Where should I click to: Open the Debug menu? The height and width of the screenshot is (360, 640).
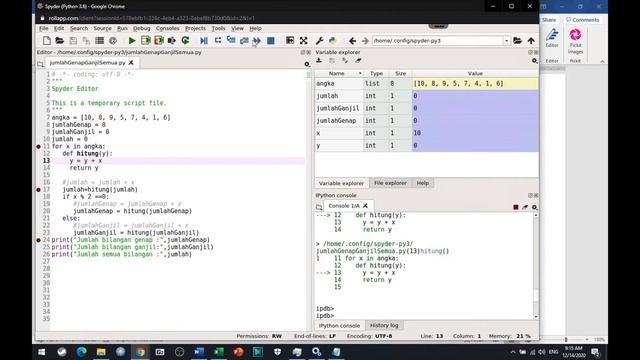[142, 28]
